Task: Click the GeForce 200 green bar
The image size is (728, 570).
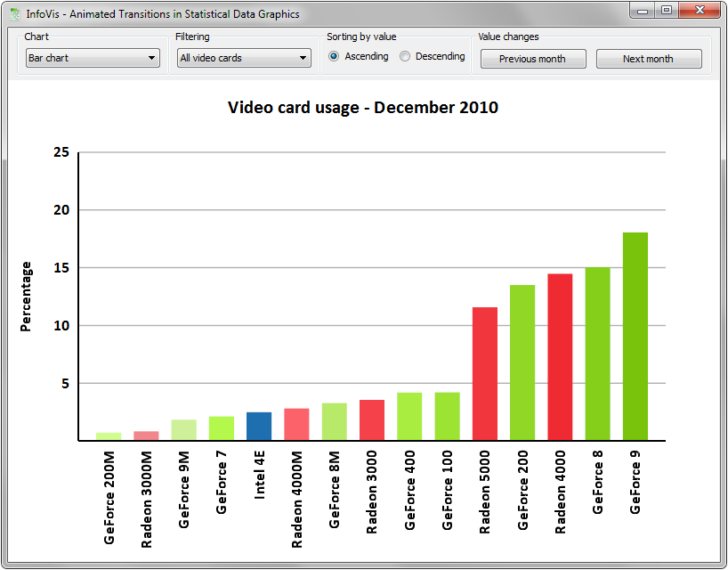Action: pos(522,362)
